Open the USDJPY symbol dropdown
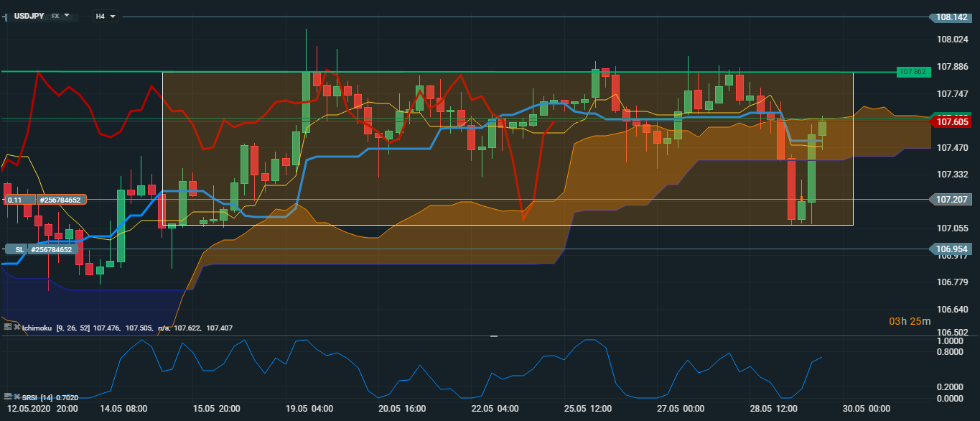This screenshot has height=421, width=980. point(67,15)
